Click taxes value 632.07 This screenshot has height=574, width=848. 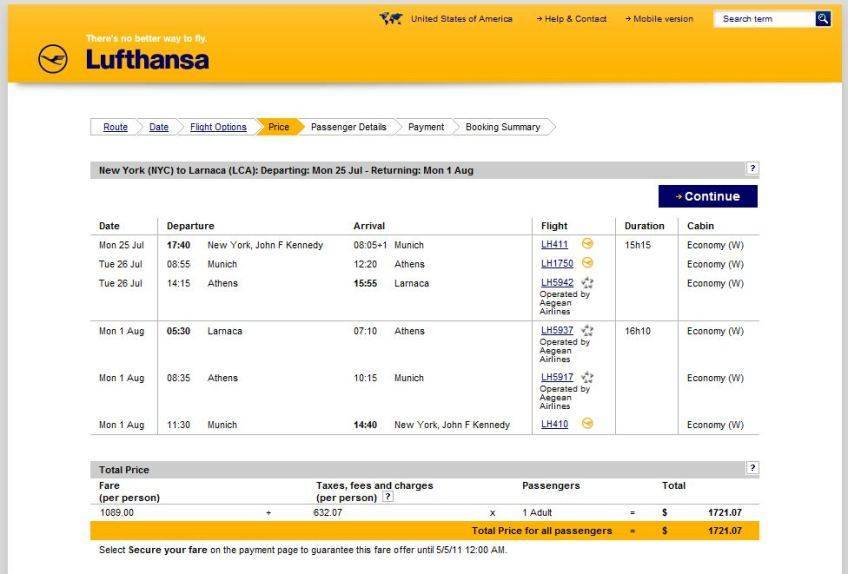tap(328, 512)
